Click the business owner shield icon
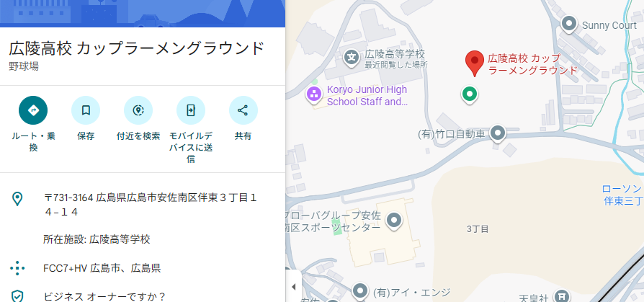This screenshot has height=302, width=644. point(17,296)
